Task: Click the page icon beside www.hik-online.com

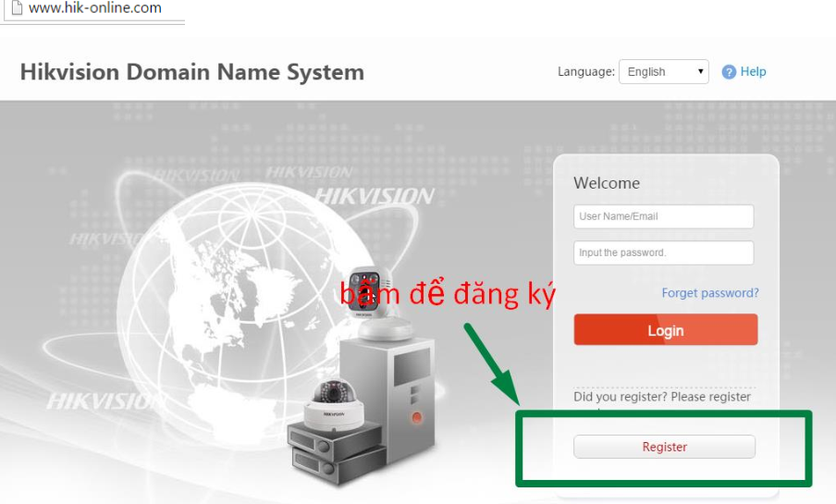Action: 17,8
